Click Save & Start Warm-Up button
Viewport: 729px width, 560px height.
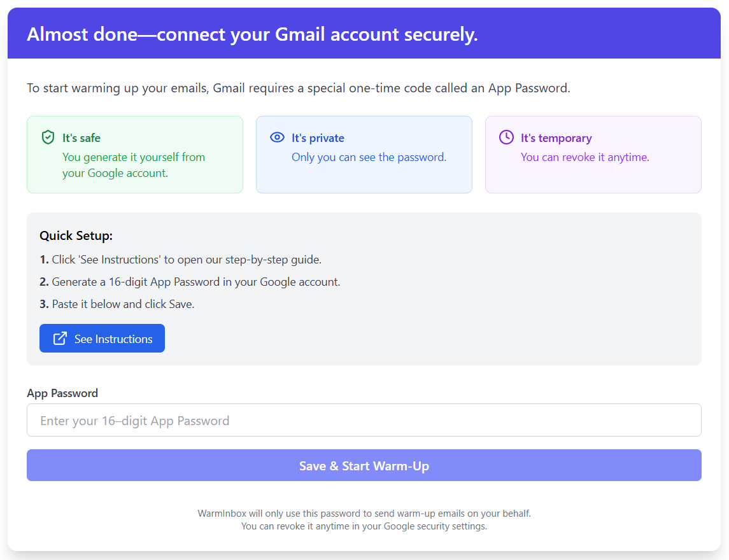pos(364,465)
